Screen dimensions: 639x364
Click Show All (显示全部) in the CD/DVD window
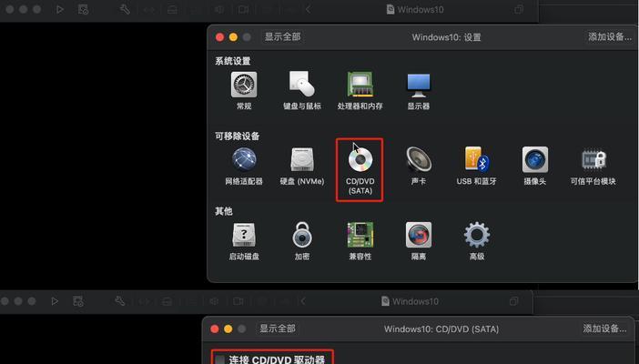point(277,329)
